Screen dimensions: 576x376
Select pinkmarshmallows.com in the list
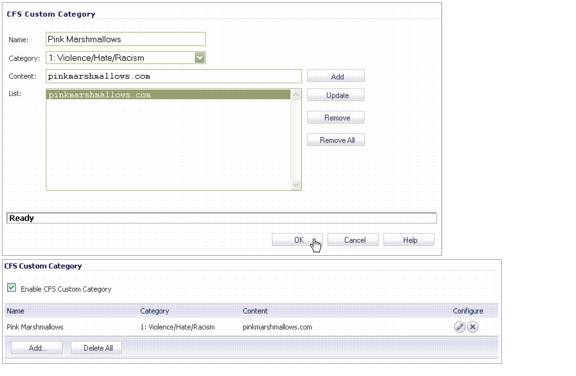coord(168,94)
